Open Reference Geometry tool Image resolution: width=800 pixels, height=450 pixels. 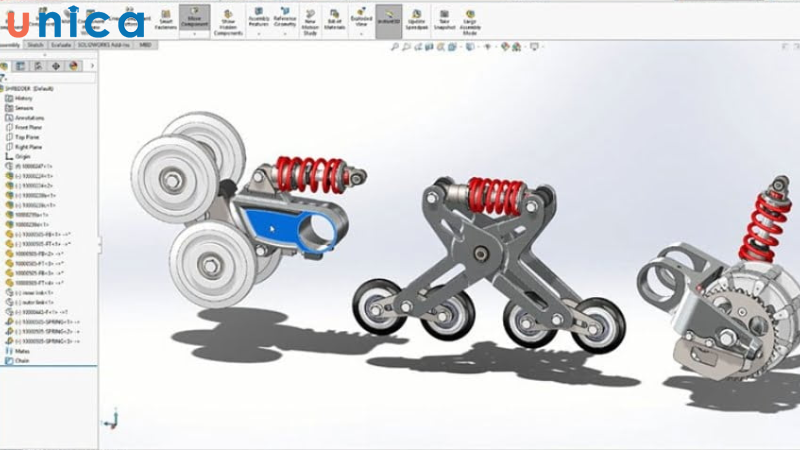click(285, 17)
